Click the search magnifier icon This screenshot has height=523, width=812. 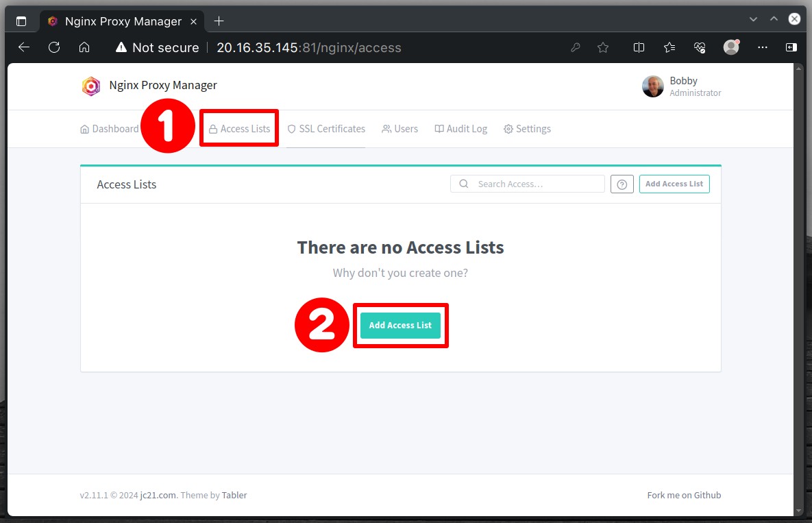click(x=464, y=184)
